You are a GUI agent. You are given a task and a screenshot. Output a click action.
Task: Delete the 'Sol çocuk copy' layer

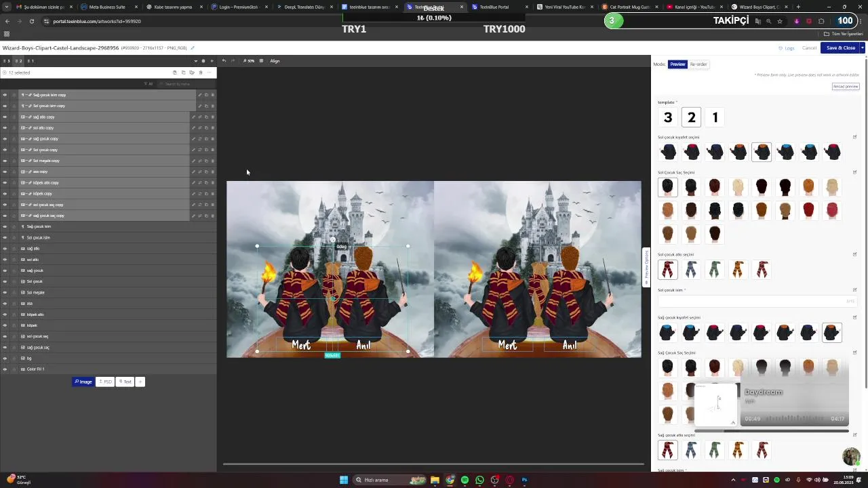click(x=212, y=150)
